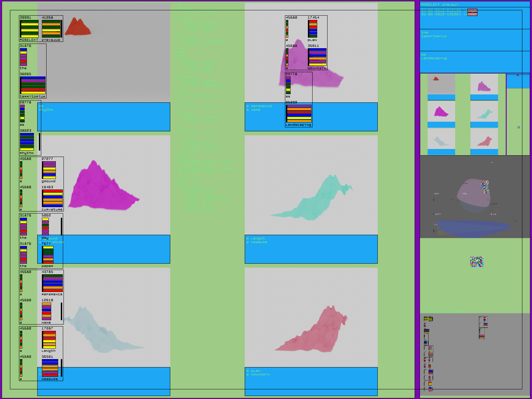532x399 pixels.
Task: Click the 'territorium' striped bar block
Action: pos(33,85)
